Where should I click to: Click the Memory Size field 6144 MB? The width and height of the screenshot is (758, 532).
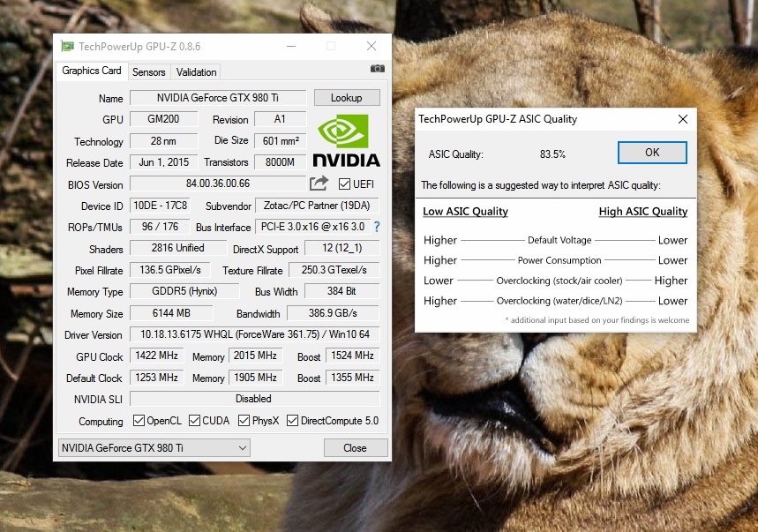[x=171, y=313]
